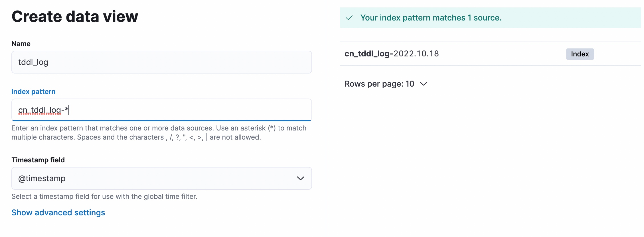644x237 pixels.
Task: Click the 'index pattern matches 1 source' message
Action: pyautogui.click(x=431, y=18)
